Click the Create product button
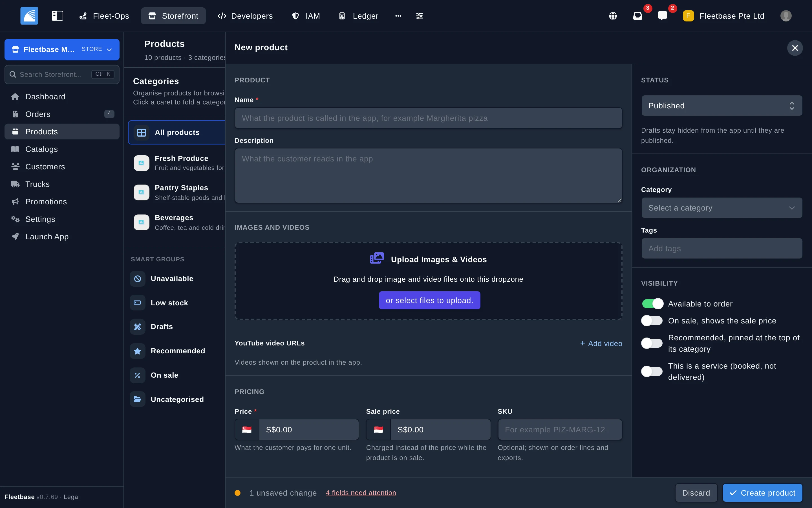The image size is (812, 508). click(762, 493)
